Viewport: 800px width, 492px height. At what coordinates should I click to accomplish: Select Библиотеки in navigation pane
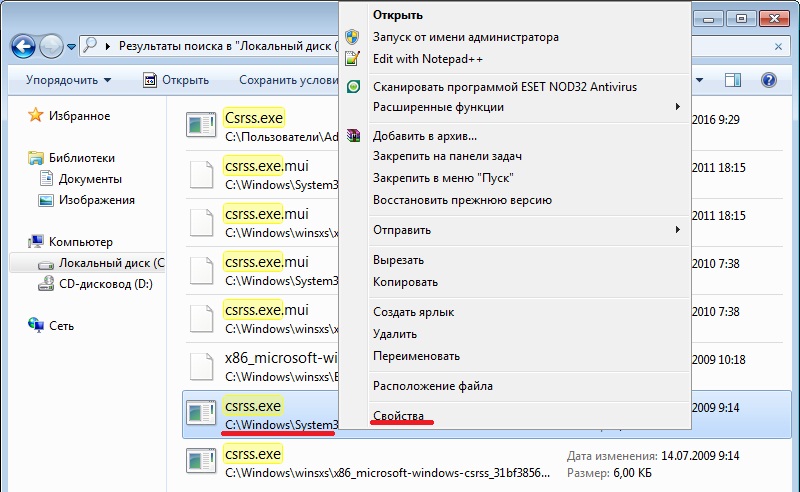[x=82, y=158]
